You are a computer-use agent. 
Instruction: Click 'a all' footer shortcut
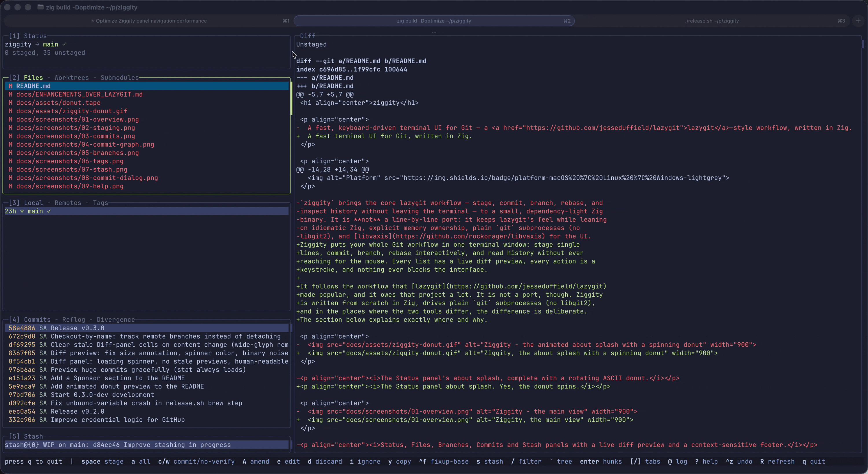point(141,461)
